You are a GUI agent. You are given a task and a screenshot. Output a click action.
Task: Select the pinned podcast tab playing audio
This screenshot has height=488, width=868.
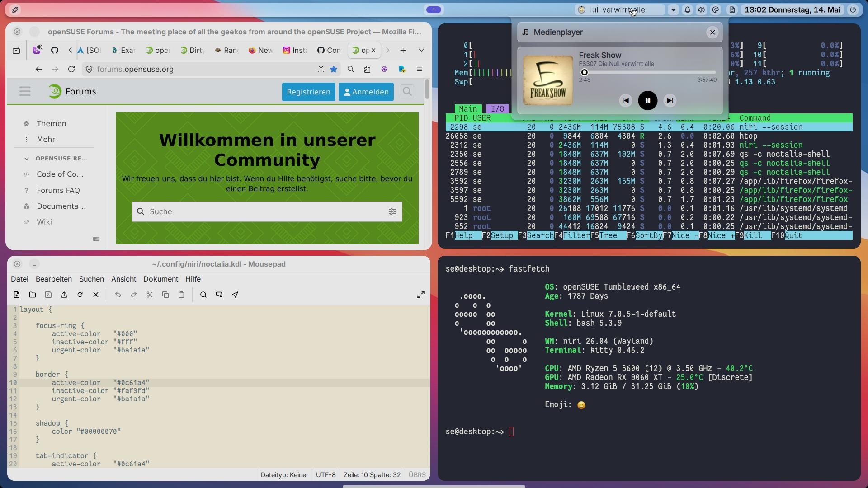tap(37, 50)
